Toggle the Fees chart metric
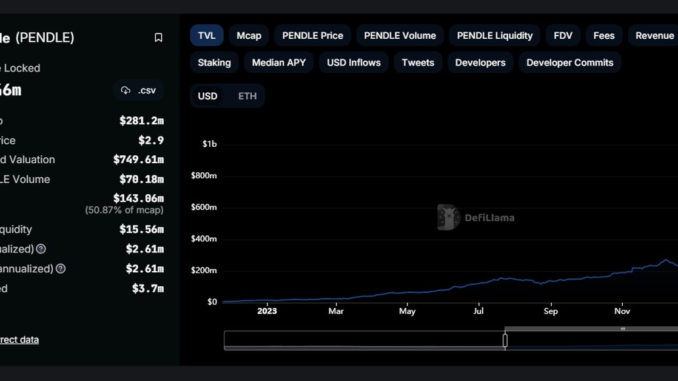The height and width of the screenshot is (381, 678). [604, 35]
